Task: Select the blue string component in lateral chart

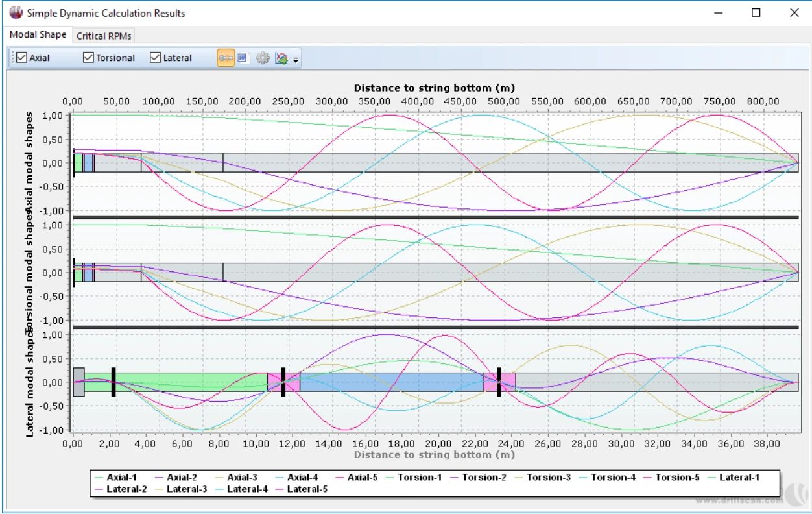Action: [x=392, y=382]
